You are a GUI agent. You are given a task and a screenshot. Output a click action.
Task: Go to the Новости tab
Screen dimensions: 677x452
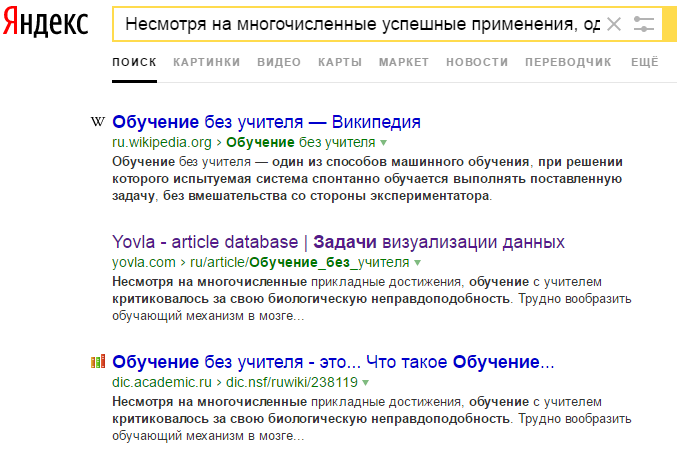tap(477, 62)
